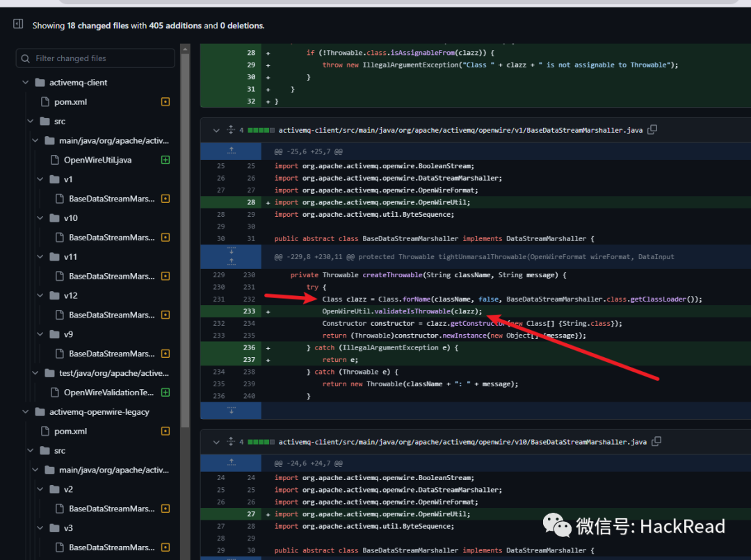The image size is (751, 560).
Task: Click added line number 236 catch IllegalArgumentException
Action: [x=249, y=348]
